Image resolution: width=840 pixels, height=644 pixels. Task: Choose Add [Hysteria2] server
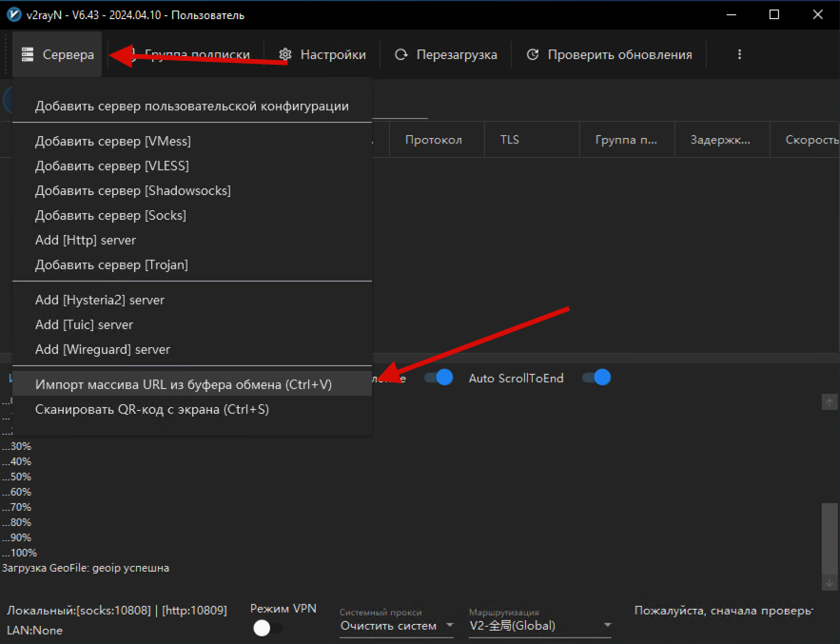192,300
